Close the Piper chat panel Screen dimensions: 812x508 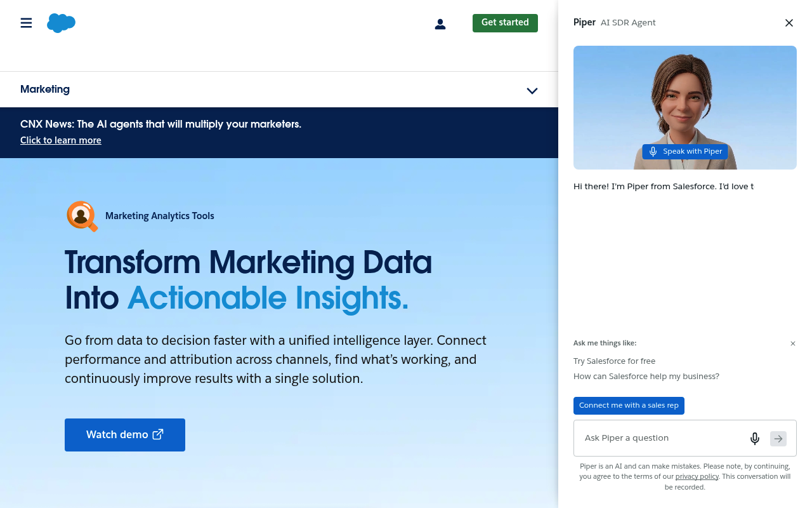[x=789, y=23]
